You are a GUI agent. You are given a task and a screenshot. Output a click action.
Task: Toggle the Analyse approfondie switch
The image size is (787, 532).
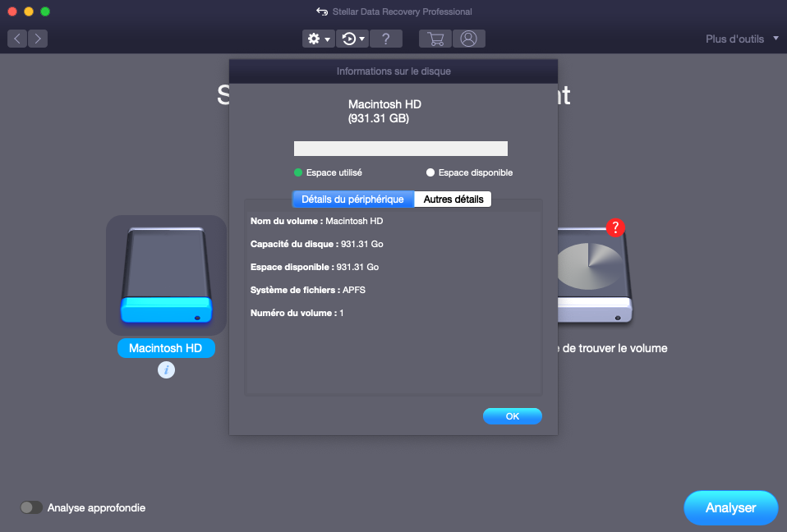pos(31,507)
